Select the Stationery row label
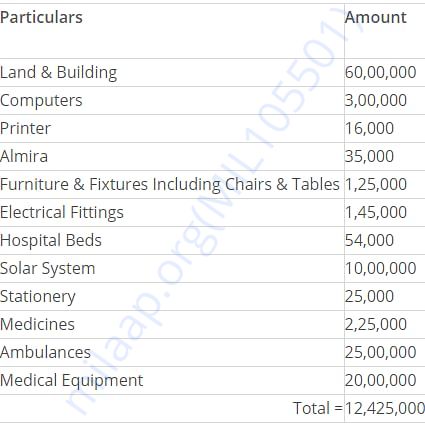Image resolution: width=425 pixels, height=424 pixels. 38,297
